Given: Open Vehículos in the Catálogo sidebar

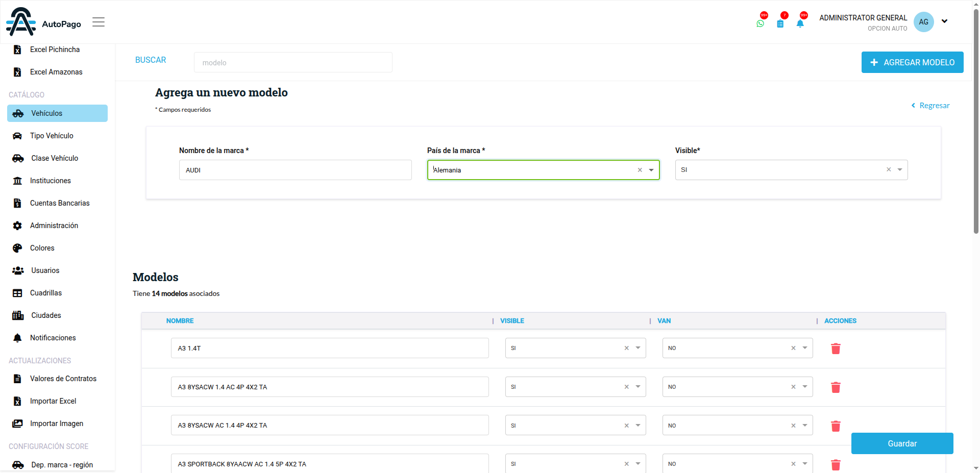Looking at the screenshot, I should click(57, 113).
